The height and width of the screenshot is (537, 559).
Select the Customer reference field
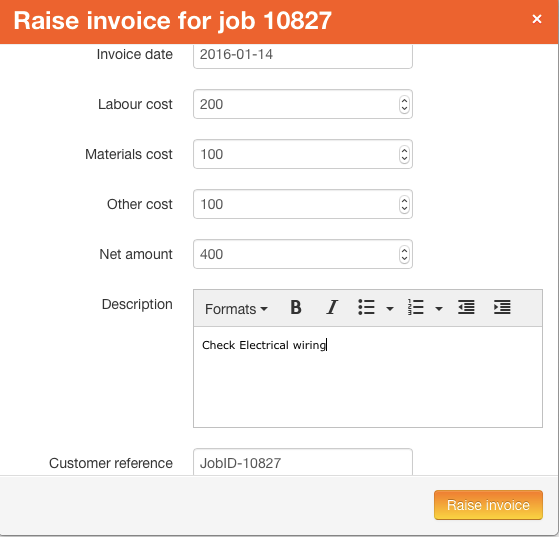point(303,462)
